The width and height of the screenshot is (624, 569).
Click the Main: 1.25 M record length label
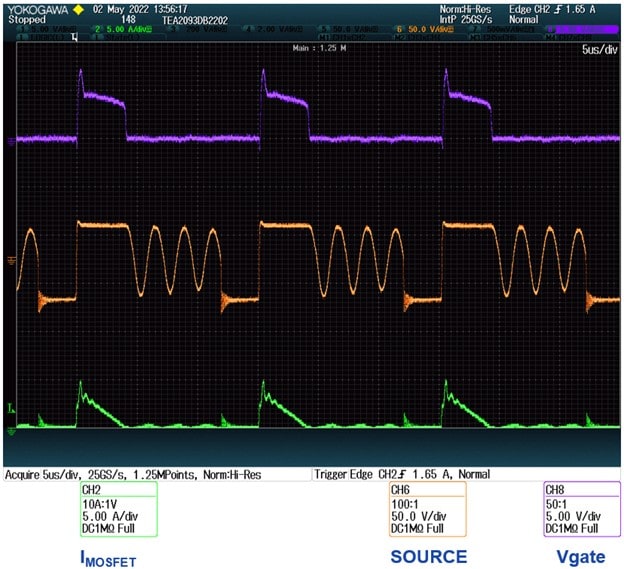tap(320, 47)
